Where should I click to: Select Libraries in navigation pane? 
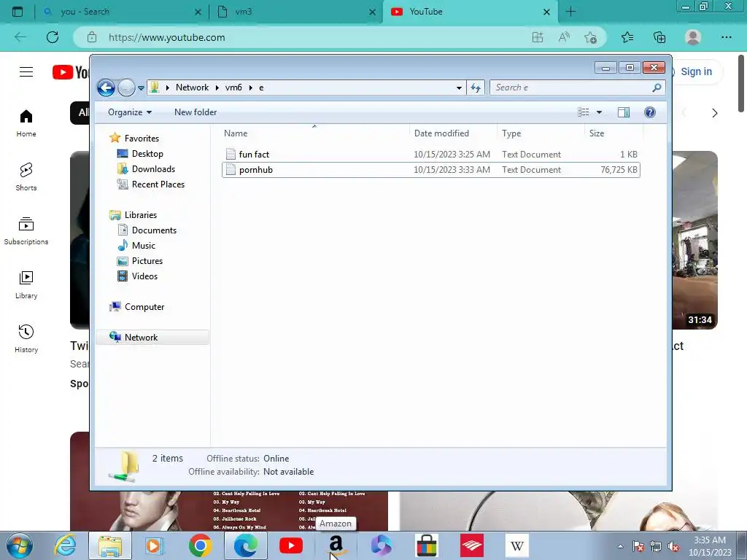click(x=141, y=215)
